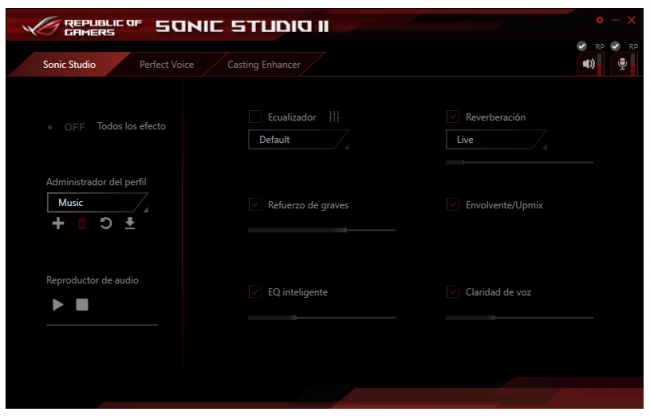Open settings gear in title bar
This screenshot has width=650, height=416.
[x=600, y=20]
